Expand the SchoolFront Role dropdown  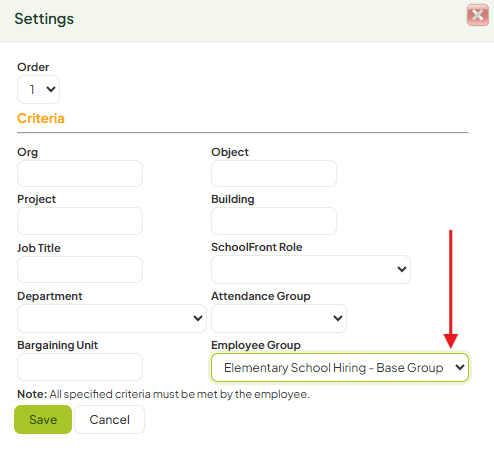311,269
